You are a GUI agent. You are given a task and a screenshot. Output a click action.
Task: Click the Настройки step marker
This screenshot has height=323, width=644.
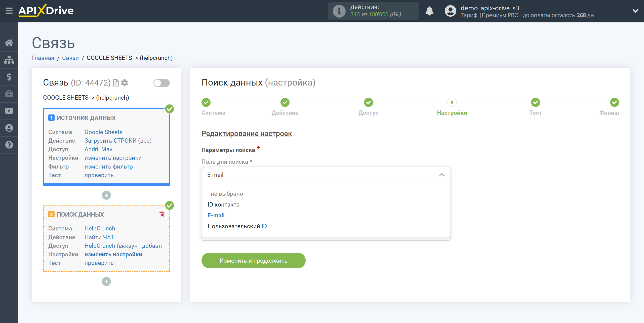pyautogui.click(x=452, y=102)
